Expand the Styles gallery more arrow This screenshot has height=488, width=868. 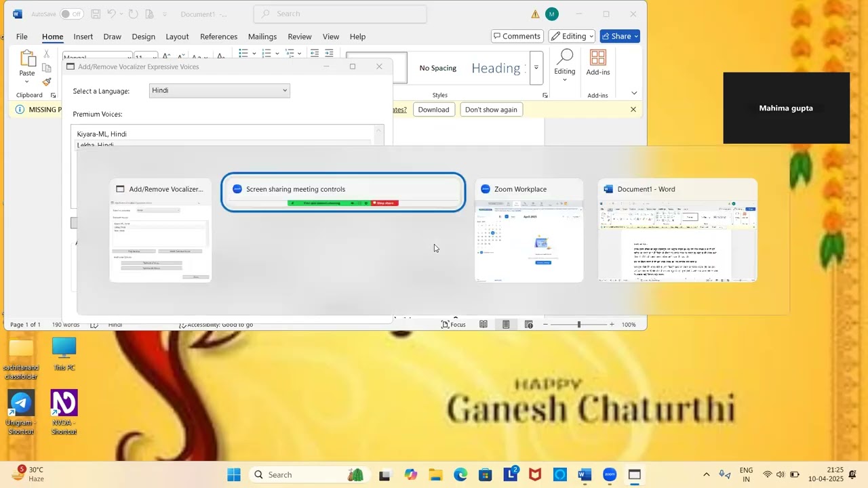(536, 68)
